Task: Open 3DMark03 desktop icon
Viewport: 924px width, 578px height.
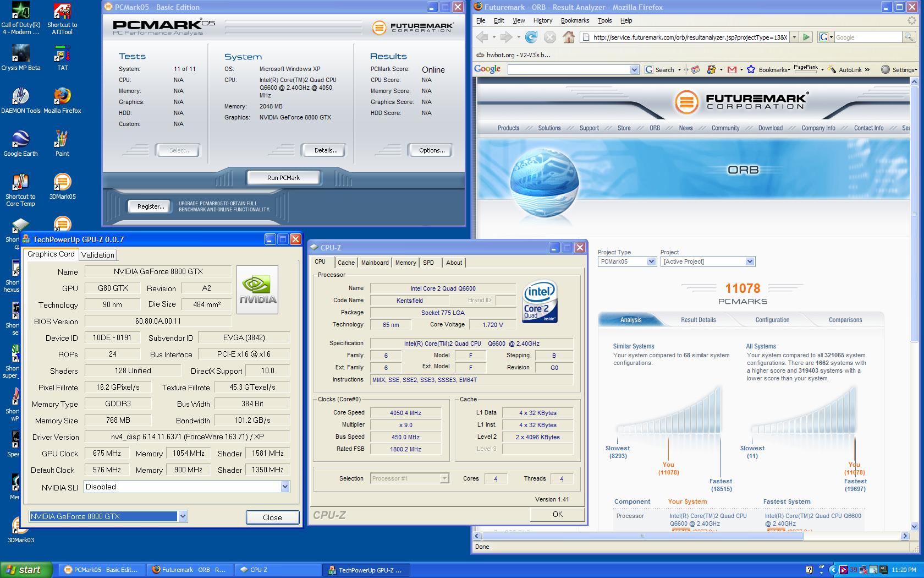Action: click(20, 531)
